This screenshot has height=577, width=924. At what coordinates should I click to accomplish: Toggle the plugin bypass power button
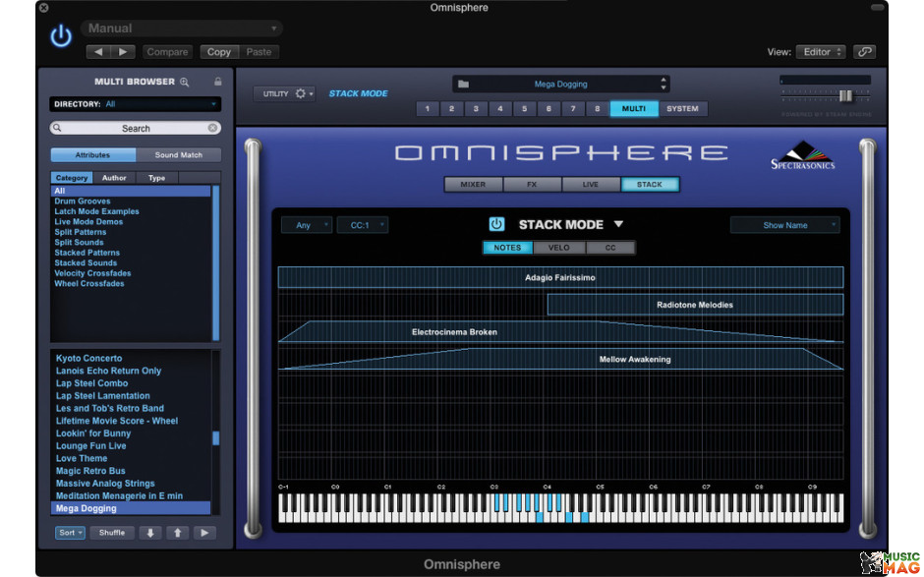coord(61,36)
